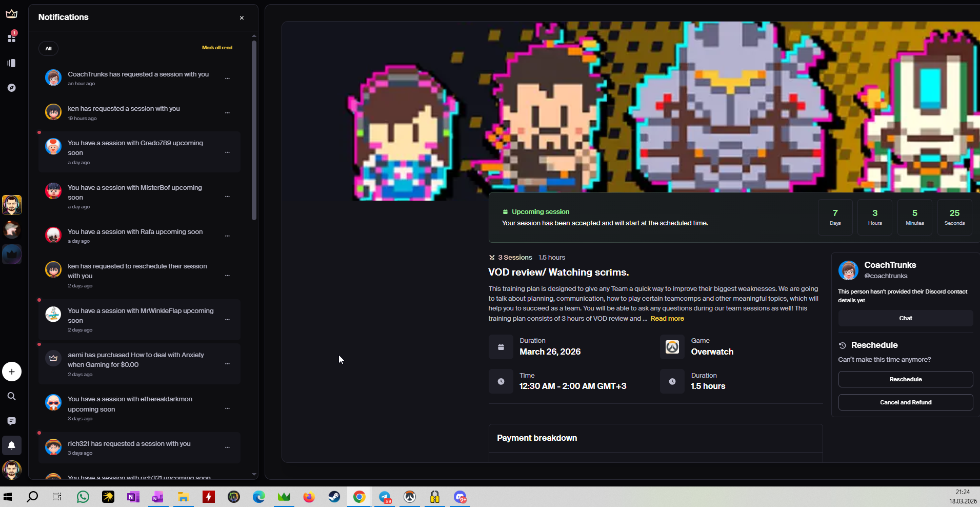Click the CoachTrunks name in session card
980x507 pixels.
click(890, 265)
